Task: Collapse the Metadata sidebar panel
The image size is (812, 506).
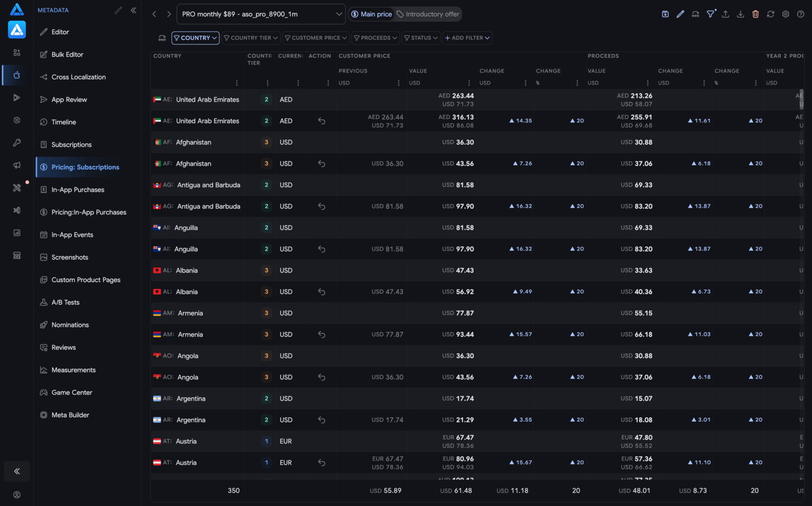Action: 134,10
